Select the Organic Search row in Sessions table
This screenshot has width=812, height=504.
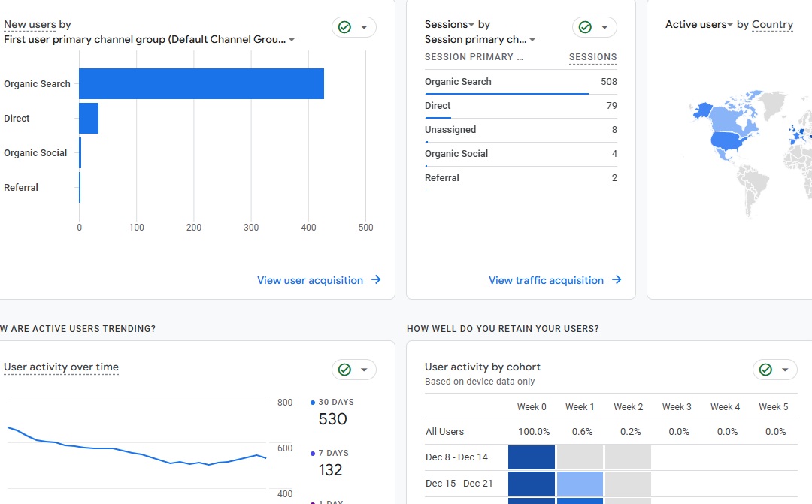[x=458, y=82]
